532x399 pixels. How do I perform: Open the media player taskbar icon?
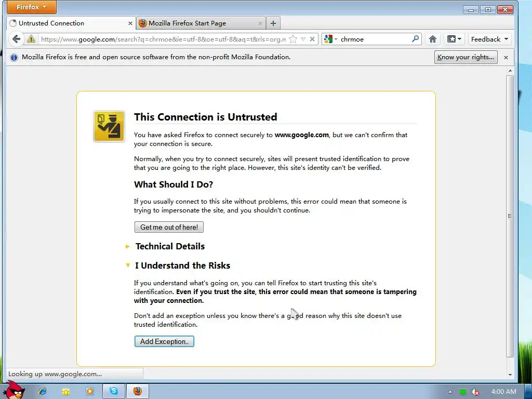89,391
